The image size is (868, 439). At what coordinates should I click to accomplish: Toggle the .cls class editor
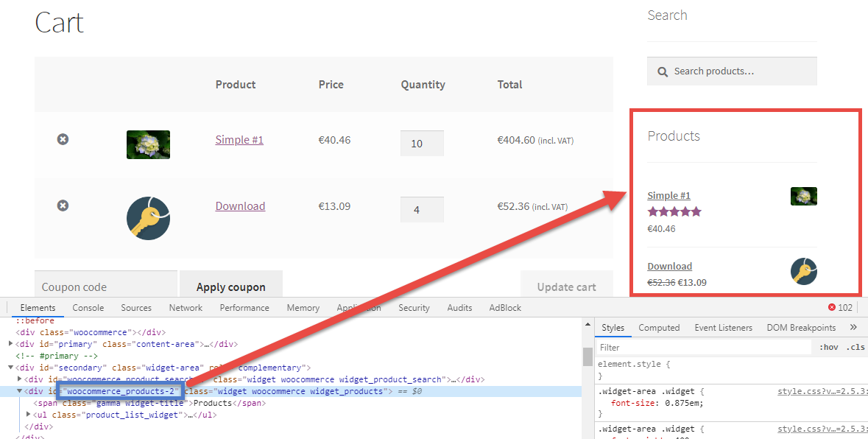tap(855, 347)
